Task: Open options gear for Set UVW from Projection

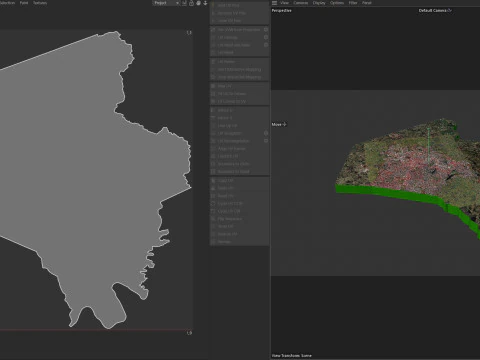Action: pos(266,30)
